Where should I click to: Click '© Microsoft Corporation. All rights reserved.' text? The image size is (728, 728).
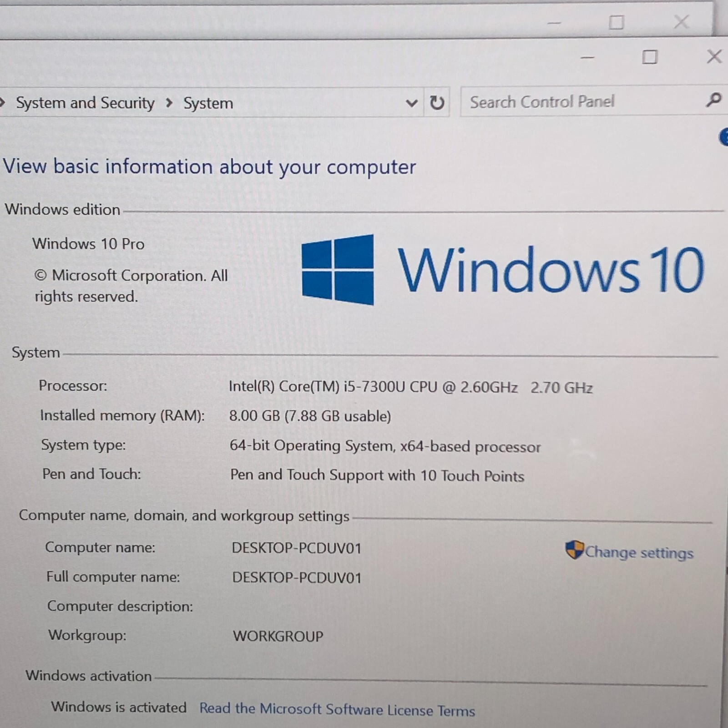[131, 286]
